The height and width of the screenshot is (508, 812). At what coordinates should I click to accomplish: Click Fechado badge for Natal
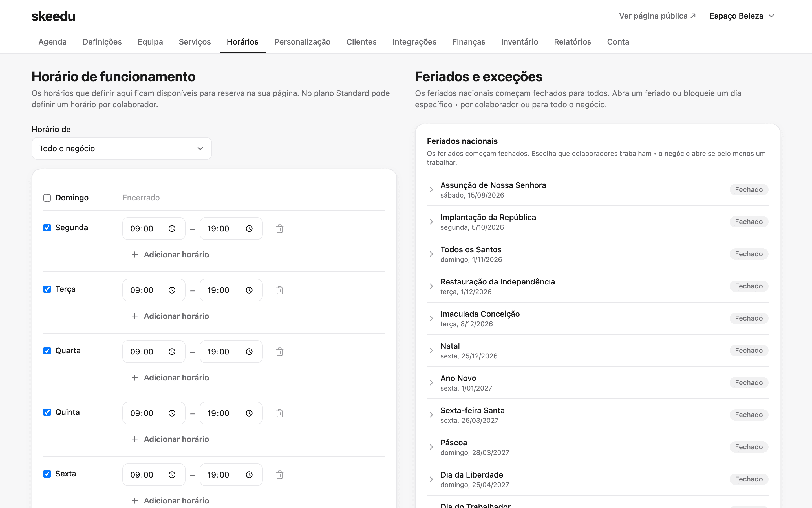pos(749,351)
